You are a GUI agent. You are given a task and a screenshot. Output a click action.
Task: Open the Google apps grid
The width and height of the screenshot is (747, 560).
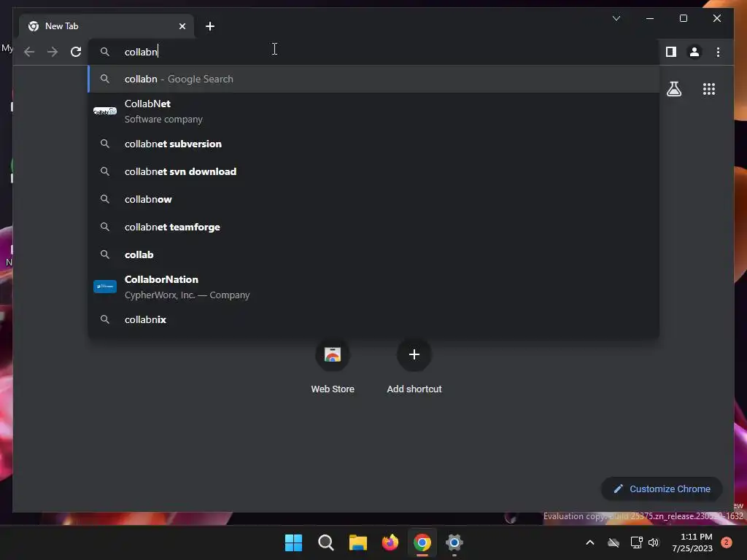(x=709, y=89)
